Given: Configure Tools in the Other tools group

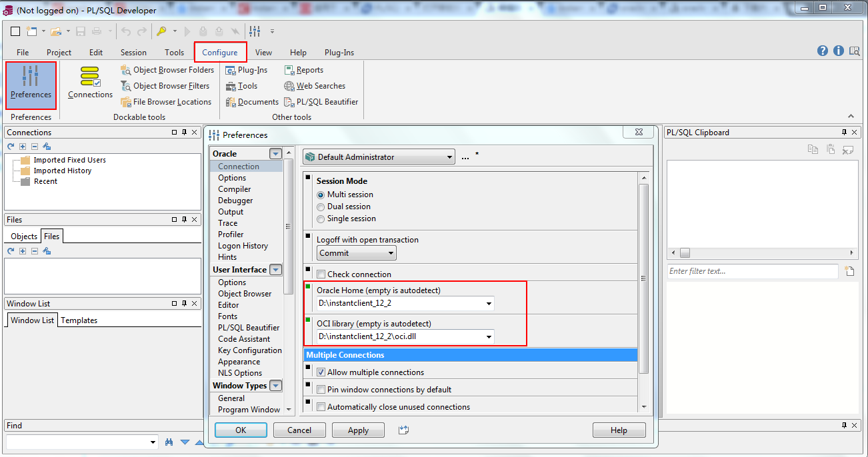Looking at the screenshot, I should pyautogui.click(x=241, y=86).
